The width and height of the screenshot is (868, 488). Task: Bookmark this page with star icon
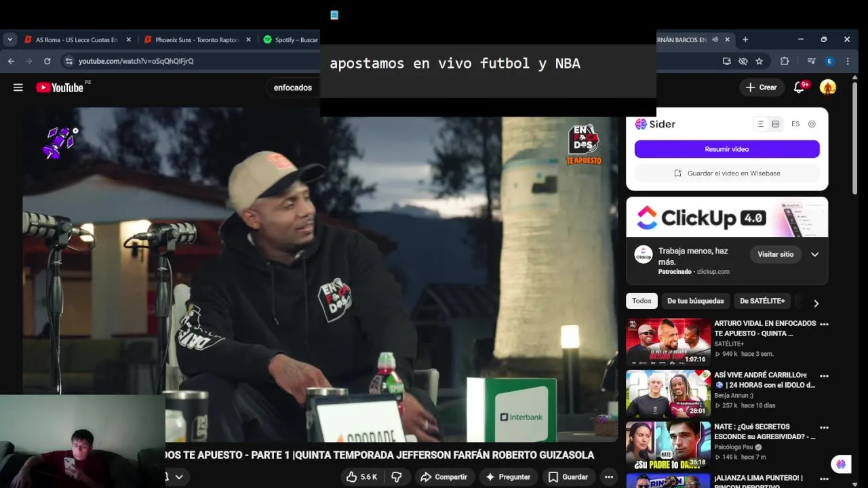(x=759, y=61)
